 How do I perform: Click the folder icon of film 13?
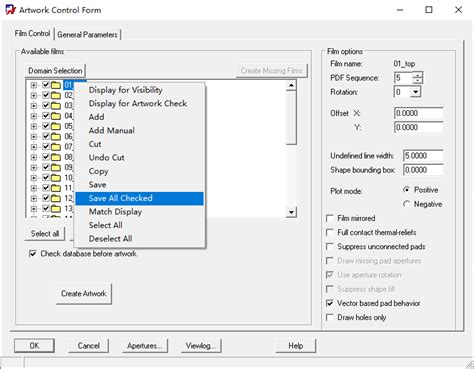click(x=56, y=209)
